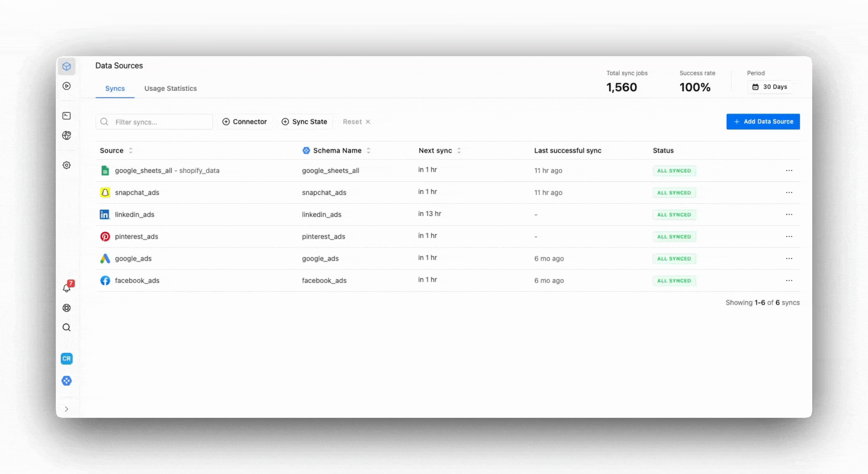Open the 30 Days period selector
Image resolution: width=868 pixels, height=474 pixels.
coord(770,87)
